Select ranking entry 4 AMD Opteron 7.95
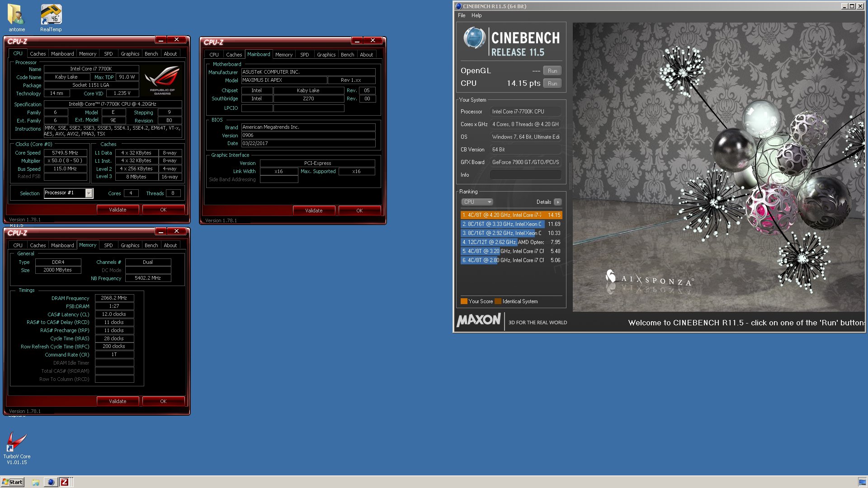 [511, 242]
